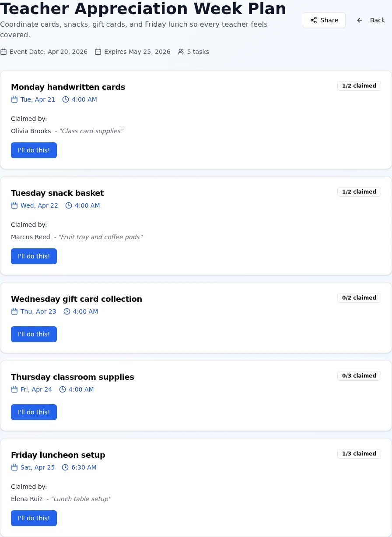Select the Friday luncheon setup title
Viewport: 392px width, 537px height.
tap(58, 455)
